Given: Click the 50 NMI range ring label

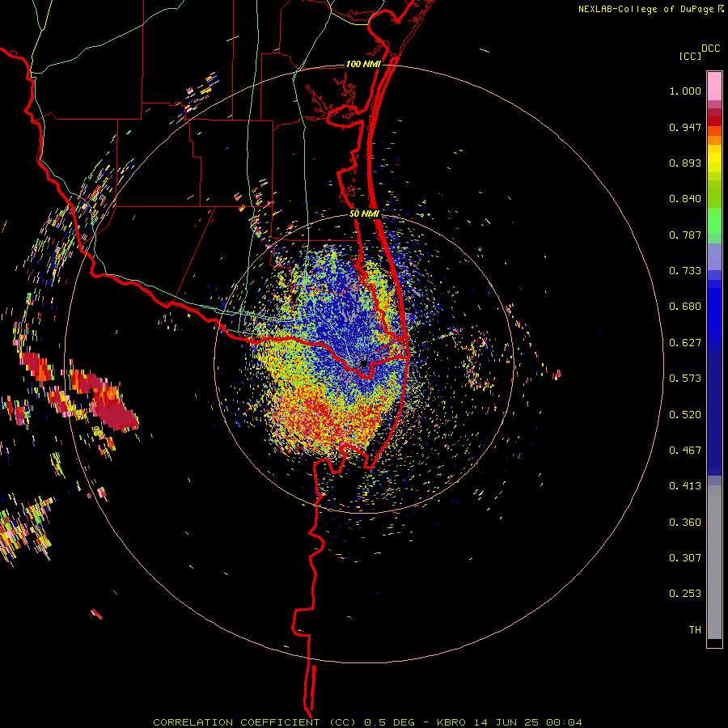Looking at the screenshot, I should (365, 214).
